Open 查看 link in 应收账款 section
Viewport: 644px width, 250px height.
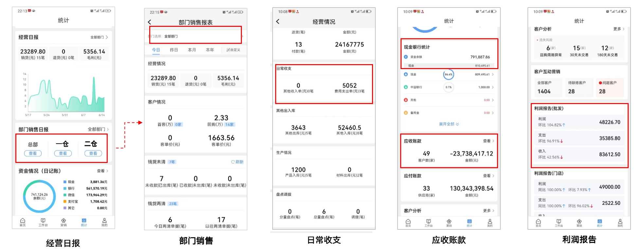click(x=488, y=141)
